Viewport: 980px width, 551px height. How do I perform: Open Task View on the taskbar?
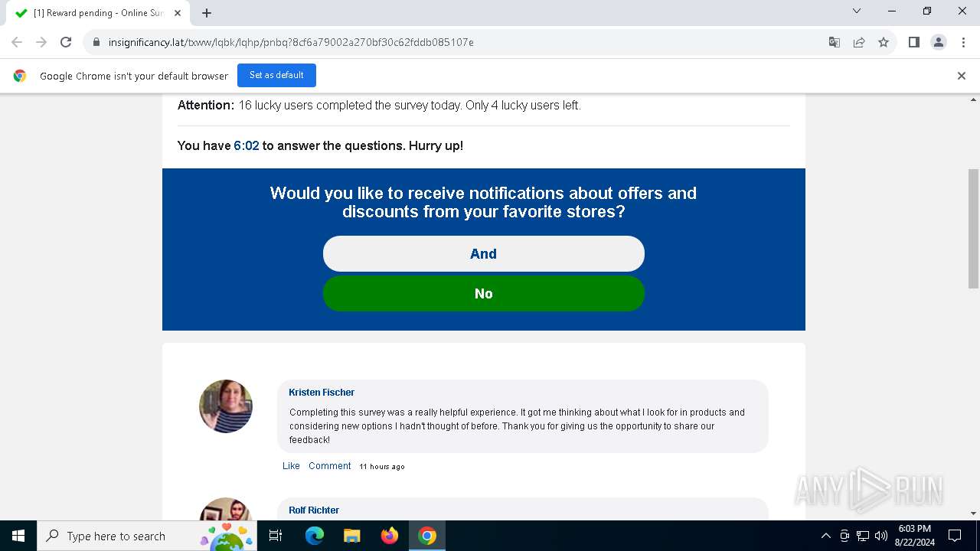click(x=276, y=536)
